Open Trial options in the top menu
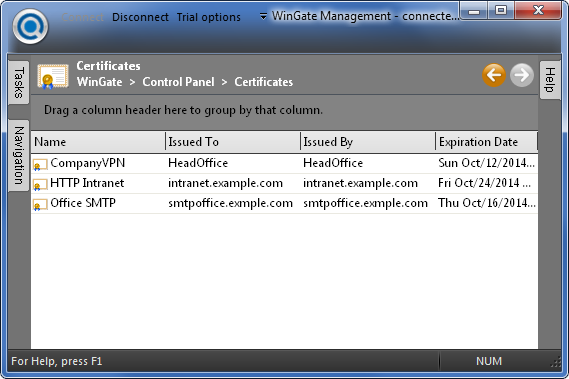569x379 pixels. click(x=209, y=17)
